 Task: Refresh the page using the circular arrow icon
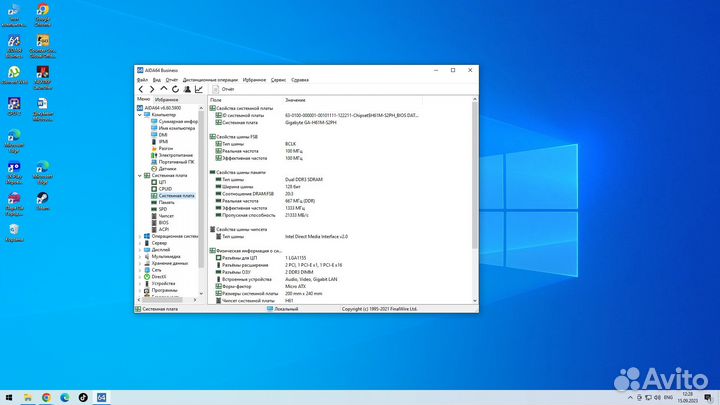(x=175, y=89)
